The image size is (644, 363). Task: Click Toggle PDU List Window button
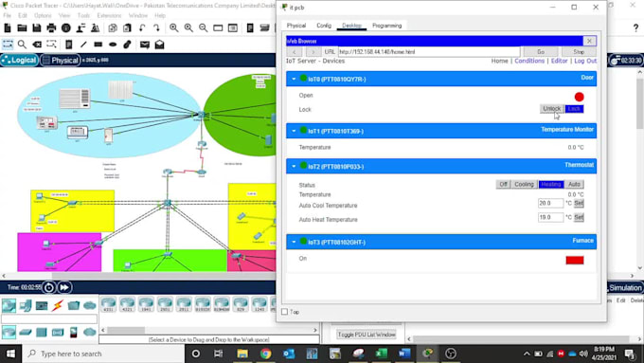367,335
